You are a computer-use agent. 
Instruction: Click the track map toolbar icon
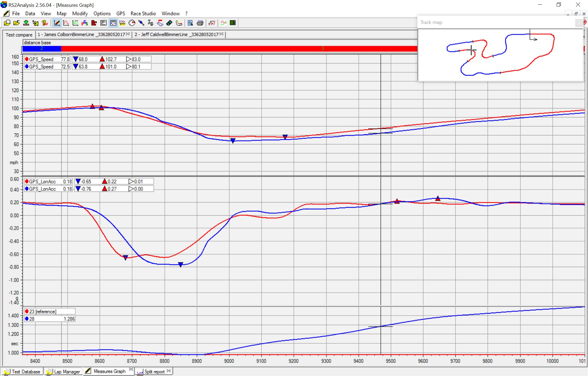pyautogui.click(x=179, y=23)
